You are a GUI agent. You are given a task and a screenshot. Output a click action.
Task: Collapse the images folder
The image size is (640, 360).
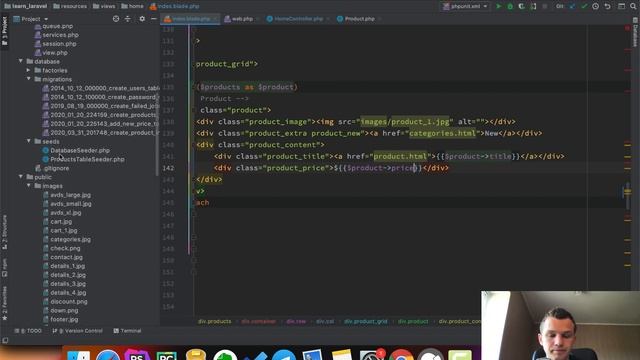pos(29,186)
